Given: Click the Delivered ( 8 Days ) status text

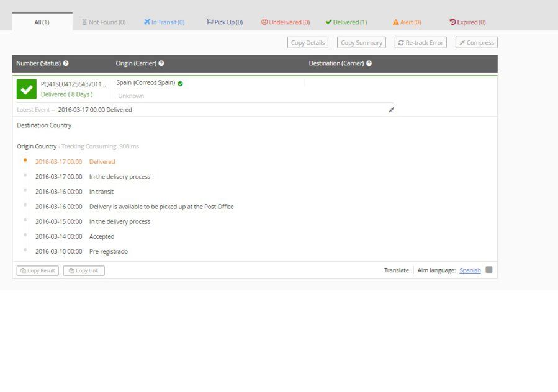Looking at the screenshot, I should pyautogui.click(x=67, y=94).
